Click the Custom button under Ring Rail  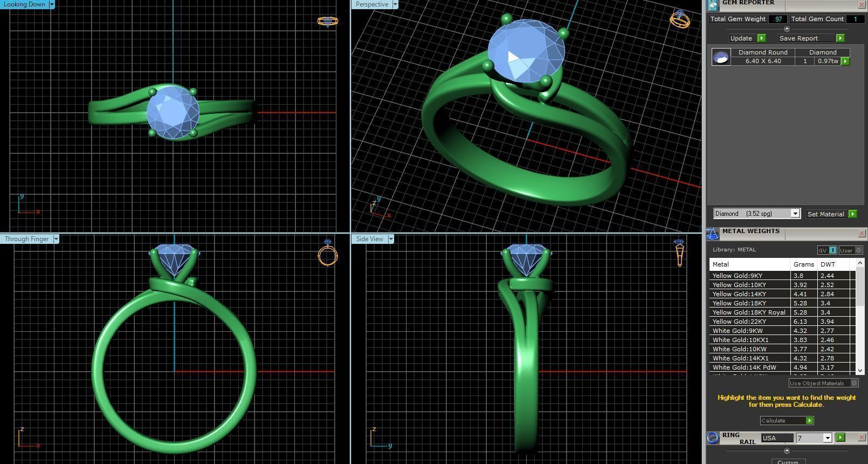click(788, 461)
